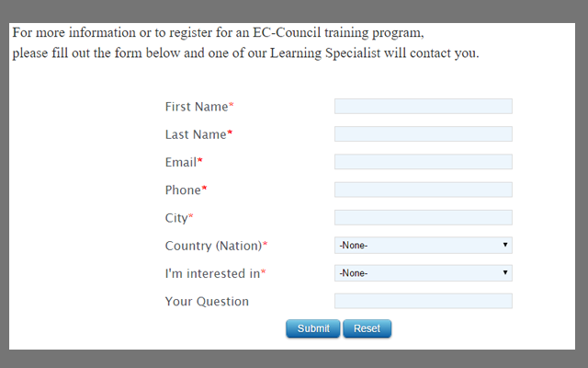Screen dimensions: 588x368
Task: Expand the I'm interested in dropdown
Action: (423, 273)
